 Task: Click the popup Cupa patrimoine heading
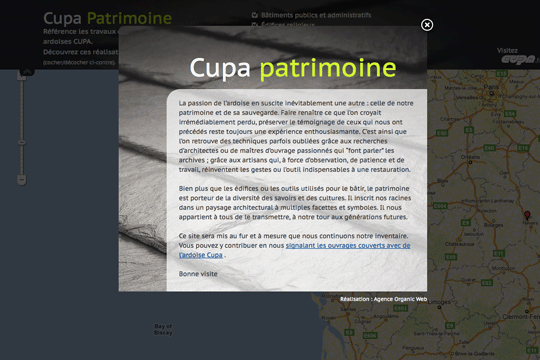(x=293, y=68)
